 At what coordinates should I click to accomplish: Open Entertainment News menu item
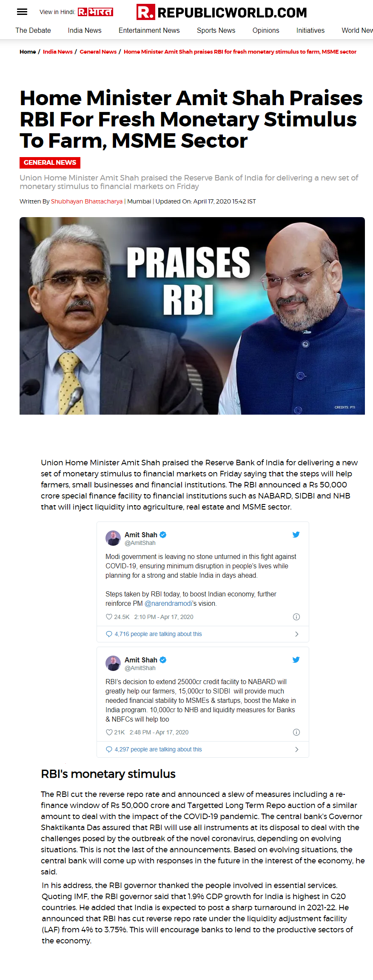(x=149, y=31)
